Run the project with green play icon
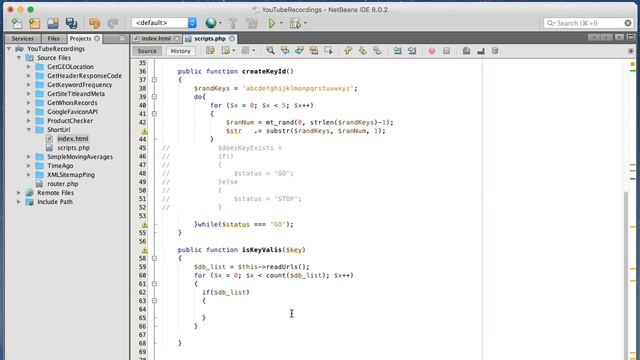This screenshot has height=360, width=640. point(272,23)
